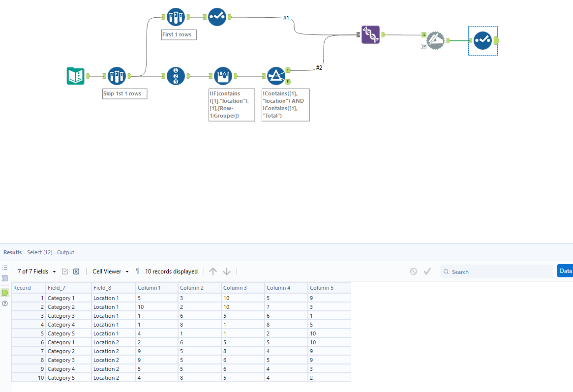
Task: Click the Record ID tool
Action: coord(176,76)
